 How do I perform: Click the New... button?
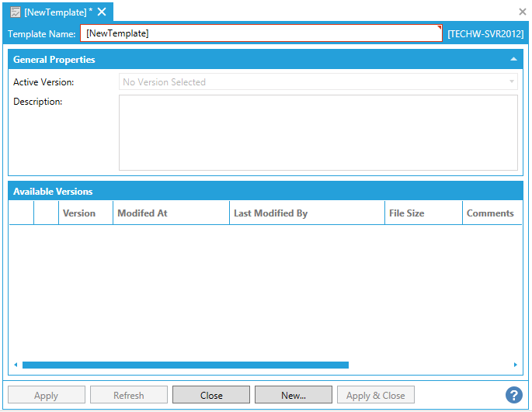tap(293, 395)
